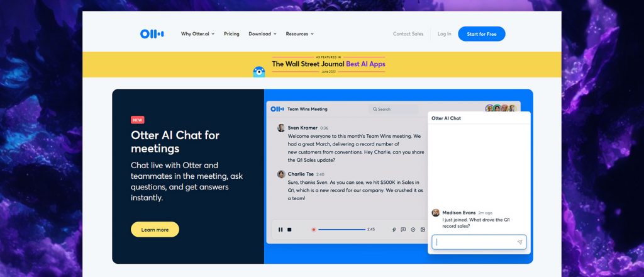The width and height of the screenshot is (644, 277).
Task: Click the 'Charlie Tse' speaker name
Action: 301,174
